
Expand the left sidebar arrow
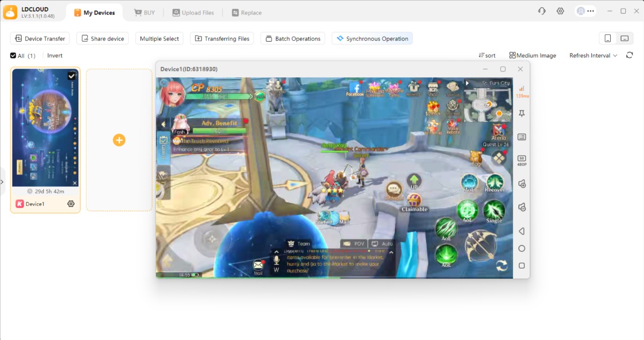point(3,182)
